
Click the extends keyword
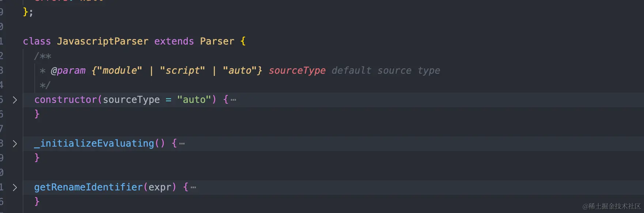click(x=174, y=41)
